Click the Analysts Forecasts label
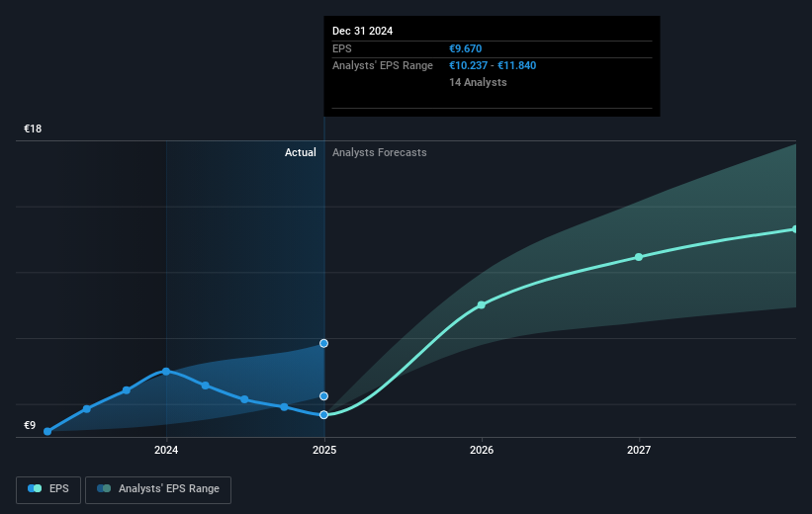Image resolution: width=812 pixels, height=514 pixels. (380, 152)
